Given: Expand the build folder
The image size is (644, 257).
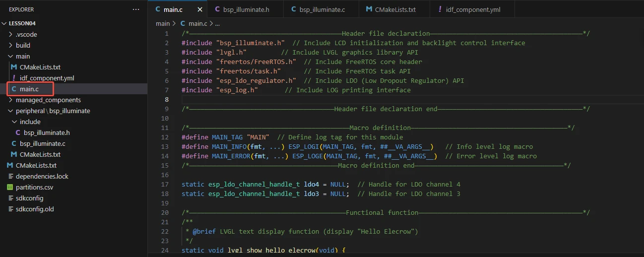Looking at the screenshot, I should click(23, 45).
